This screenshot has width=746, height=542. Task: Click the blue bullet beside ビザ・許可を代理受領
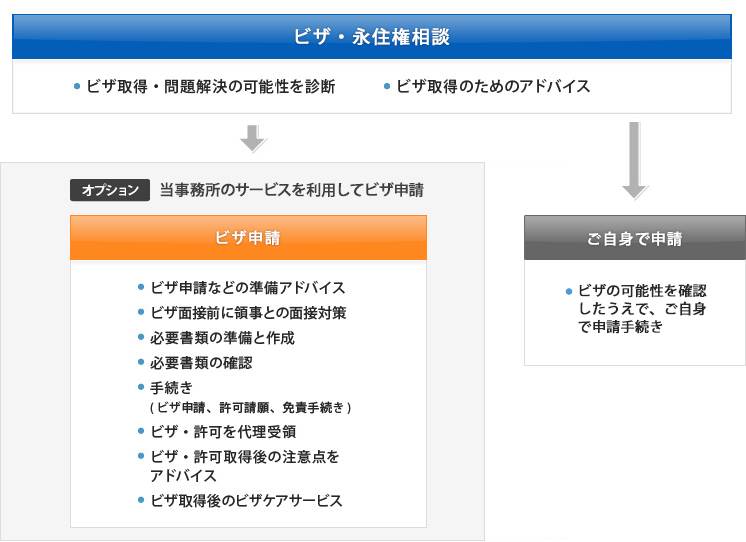[142, 432]
